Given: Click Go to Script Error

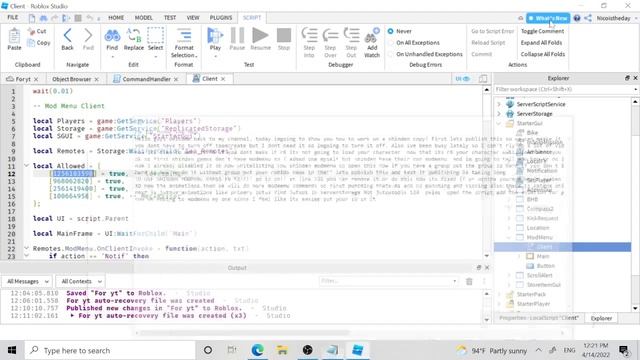Looking at the screenshot, I should pos(493,31).
